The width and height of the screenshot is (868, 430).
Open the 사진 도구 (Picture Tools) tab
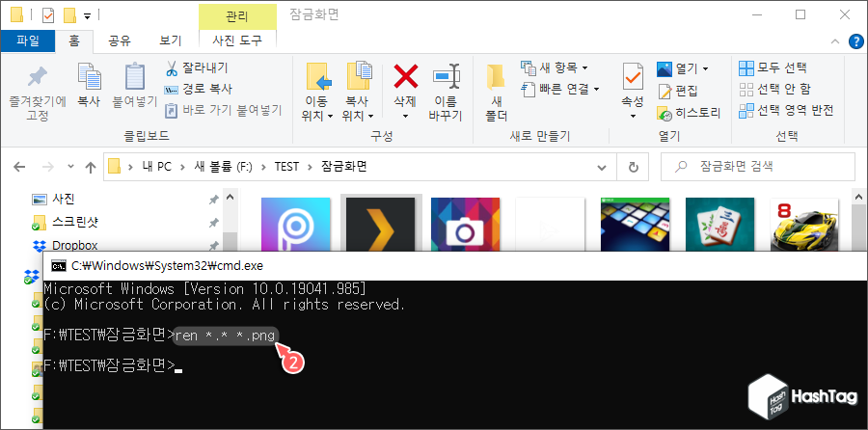coord(237,40)
